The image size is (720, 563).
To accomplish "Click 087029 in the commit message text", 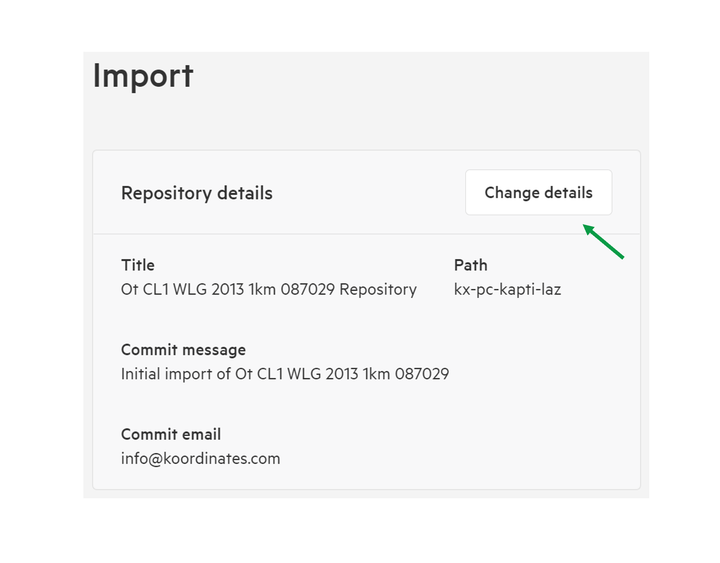I will [x=422, y=374].
